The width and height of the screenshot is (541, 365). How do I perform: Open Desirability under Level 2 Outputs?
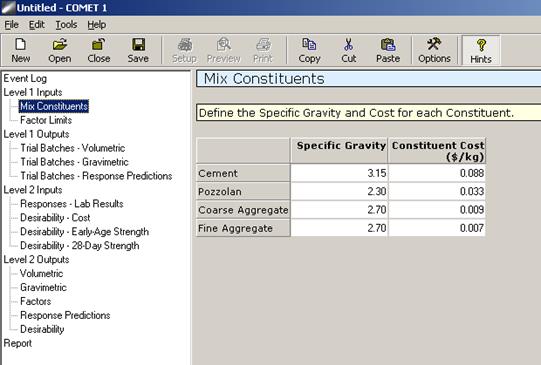[x=42, y=329]
